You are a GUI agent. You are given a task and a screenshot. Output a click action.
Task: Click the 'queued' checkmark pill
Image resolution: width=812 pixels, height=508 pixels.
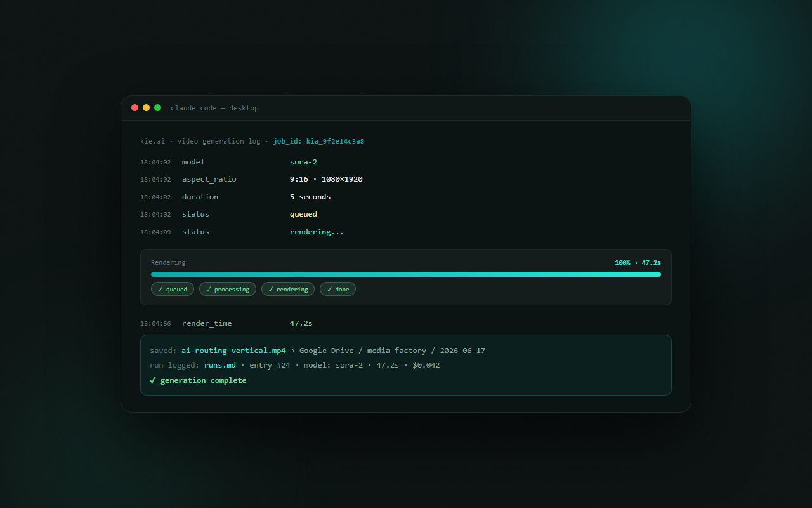pyautogui.click(x=172, y=289)
